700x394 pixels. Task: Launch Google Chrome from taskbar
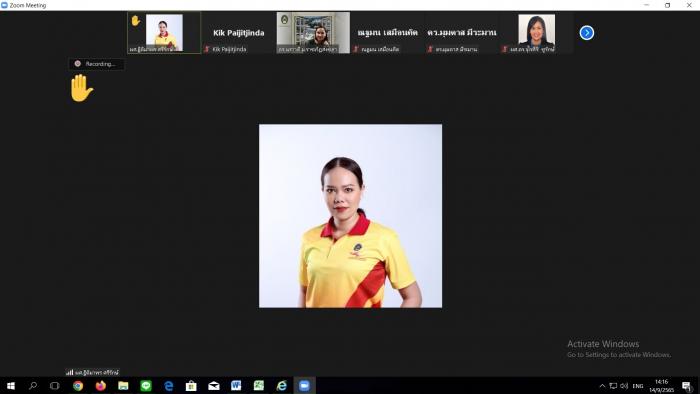[x=78, y=386]
